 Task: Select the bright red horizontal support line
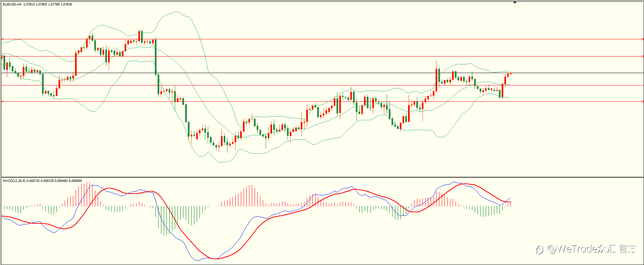coord(322,101)
